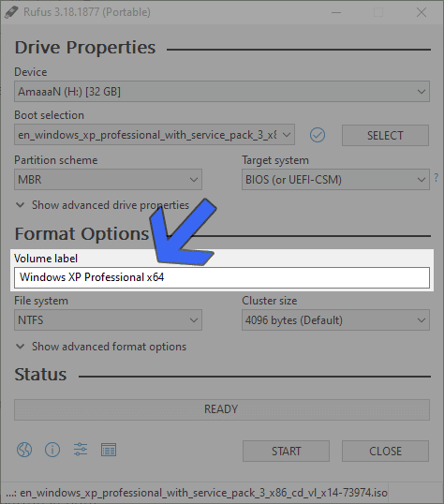
Task: Click into the Volume label text field
Action: [x=222, y=277]
